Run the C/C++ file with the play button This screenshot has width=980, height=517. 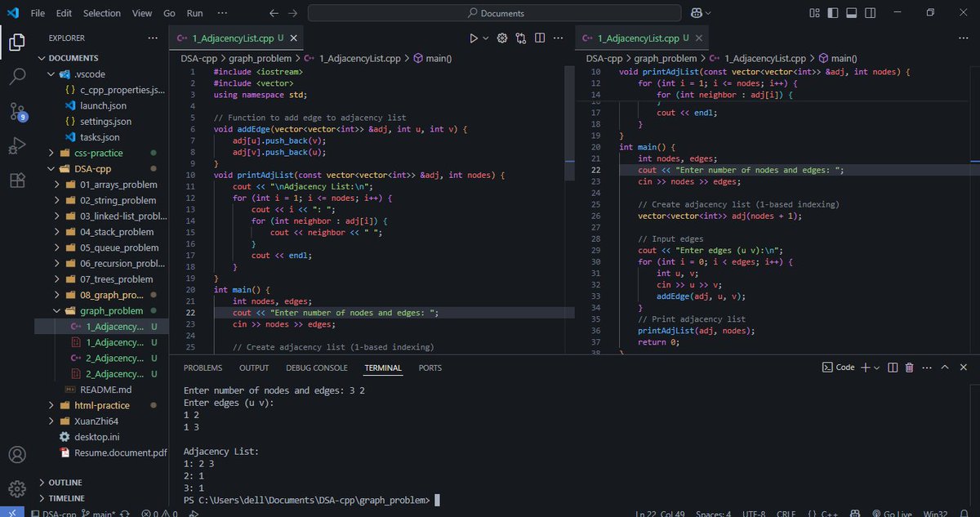(x=474, y=38)
